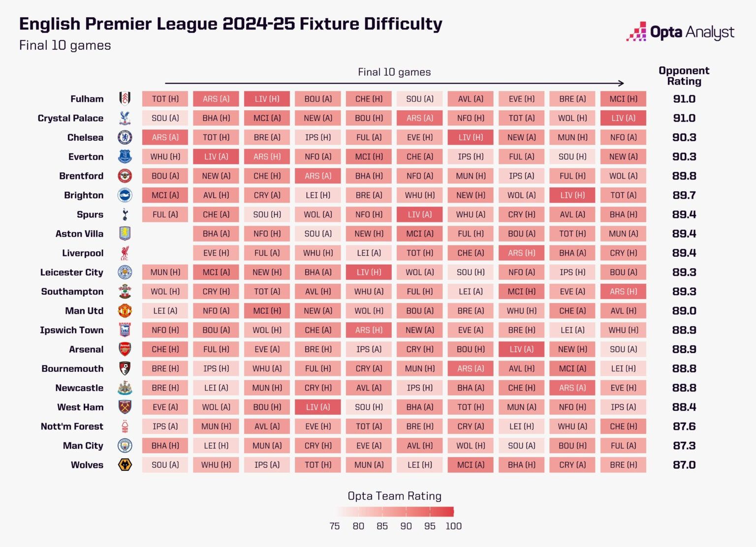Click the West Ham club crest
Viewport: 756px width, 547px height.
pos(125,407)
